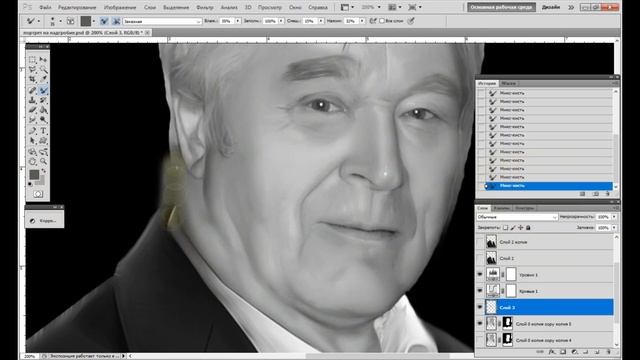The height and width of the screenshot is (360, 640).
Task: Open the layer opacity dropdown arrow
Action: click(614, 217)
